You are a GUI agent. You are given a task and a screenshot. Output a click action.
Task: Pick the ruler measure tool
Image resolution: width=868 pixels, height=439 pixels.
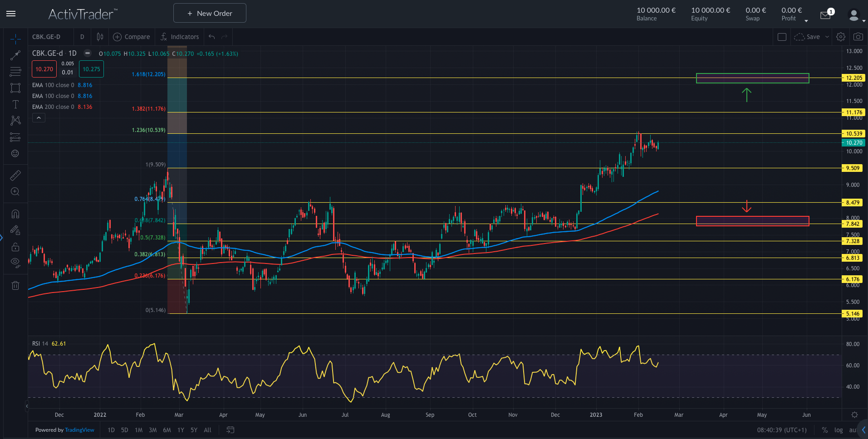(x=15, y=176)
